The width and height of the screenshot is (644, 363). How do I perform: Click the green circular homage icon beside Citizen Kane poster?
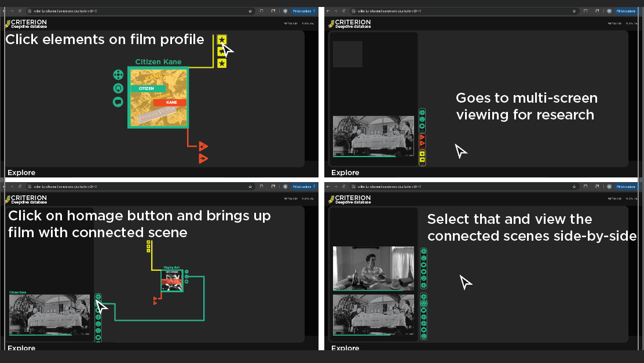[x=118, y=88]
